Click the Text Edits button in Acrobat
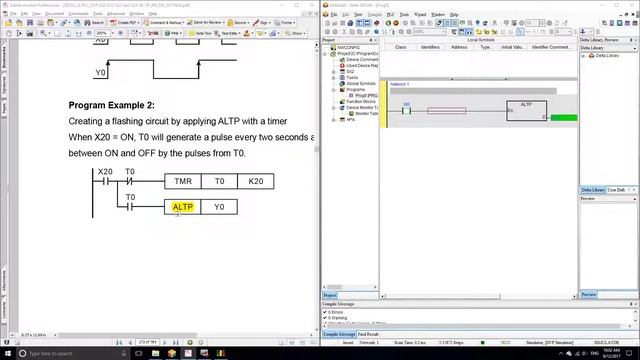The width and height of the screenshot is (640, 360). tap(227, 33)
